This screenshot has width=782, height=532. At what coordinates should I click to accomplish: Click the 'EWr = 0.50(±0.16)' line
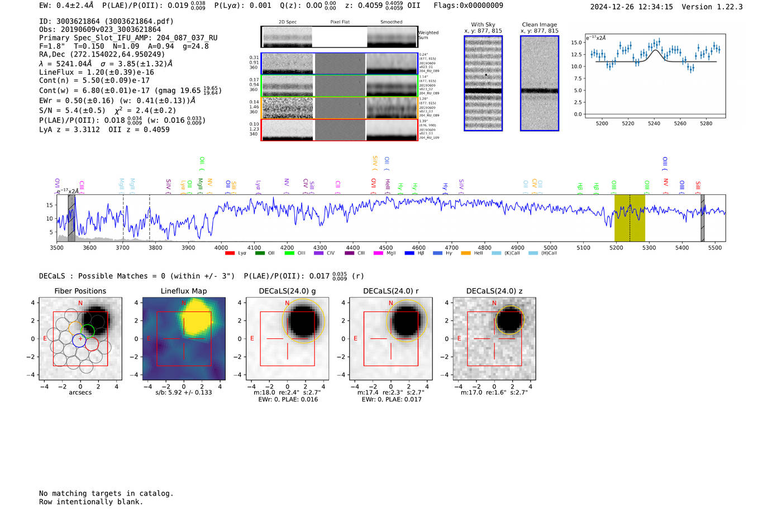tap(117, 100)
